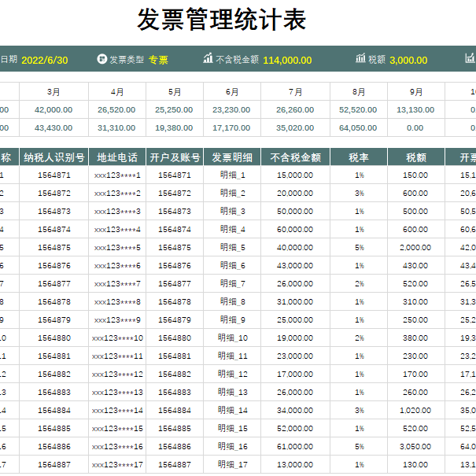Click the tax cell 2,000.00
Viewport: 476px width, 476px height.
point(416,247)
